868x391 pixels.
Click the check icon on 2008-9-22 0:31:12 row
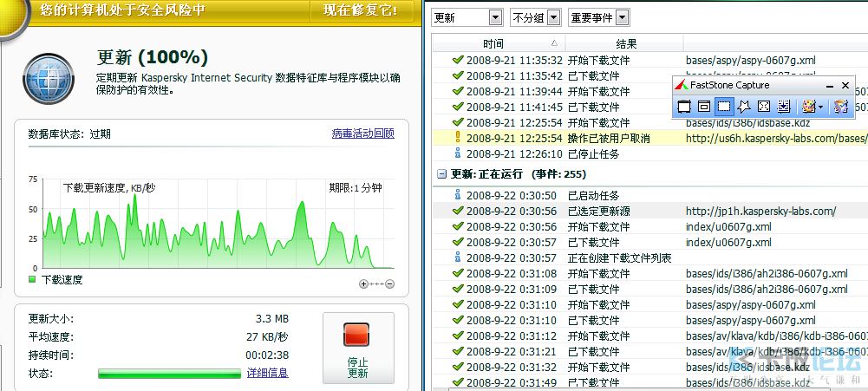point(458,335)
